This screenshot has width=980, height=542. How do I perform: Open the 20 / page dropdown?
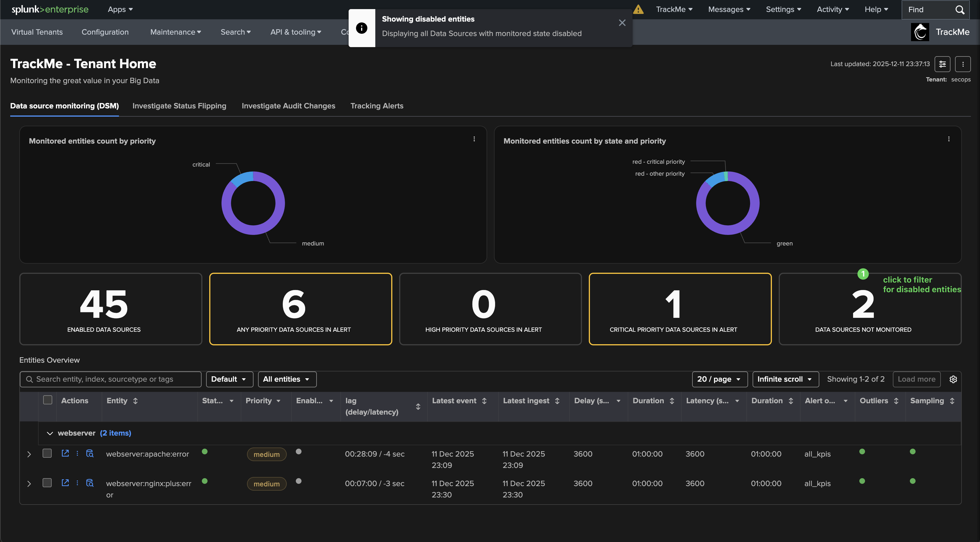click(x=719, y=379)
